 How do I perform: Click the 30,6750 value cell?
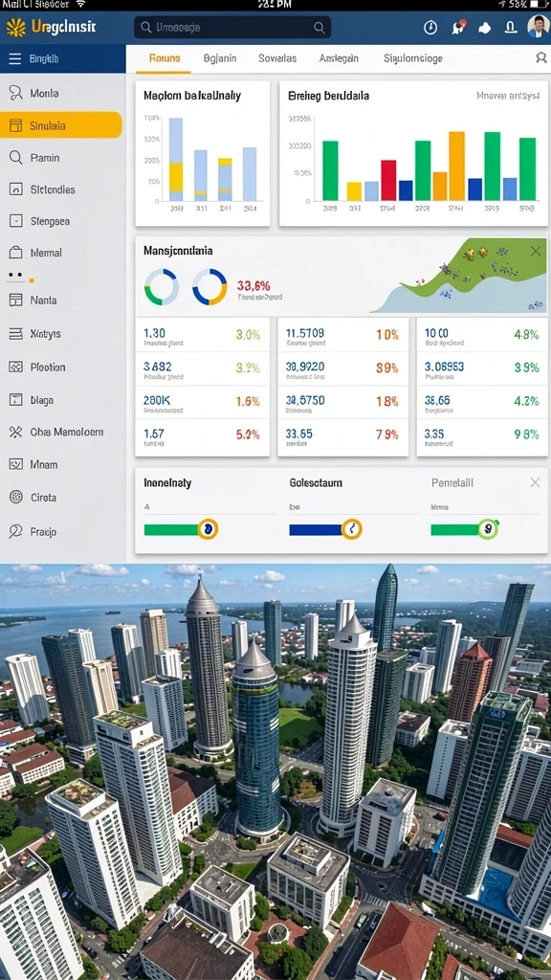[x=305, y=400]
